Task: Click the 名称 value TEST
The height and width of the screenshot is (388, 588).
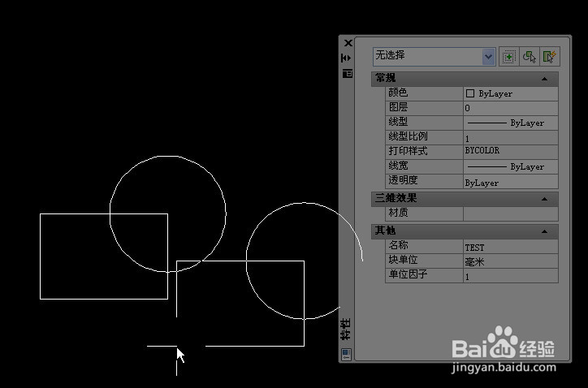Action: (x=511, y=246)
